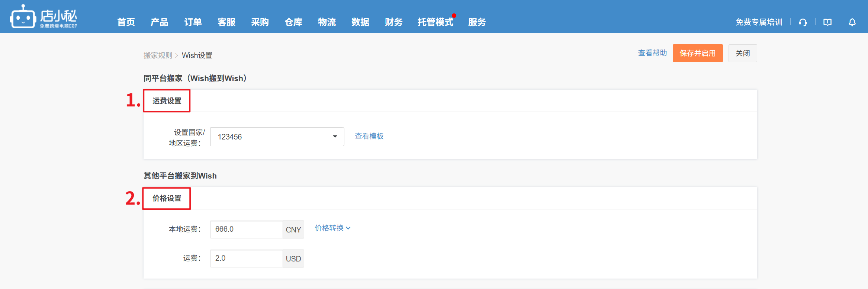The width and height of the screenshot is (868, 289).
Task: Expand the 设置国家/地区运费 dropdown
Action: coord(277,137)
